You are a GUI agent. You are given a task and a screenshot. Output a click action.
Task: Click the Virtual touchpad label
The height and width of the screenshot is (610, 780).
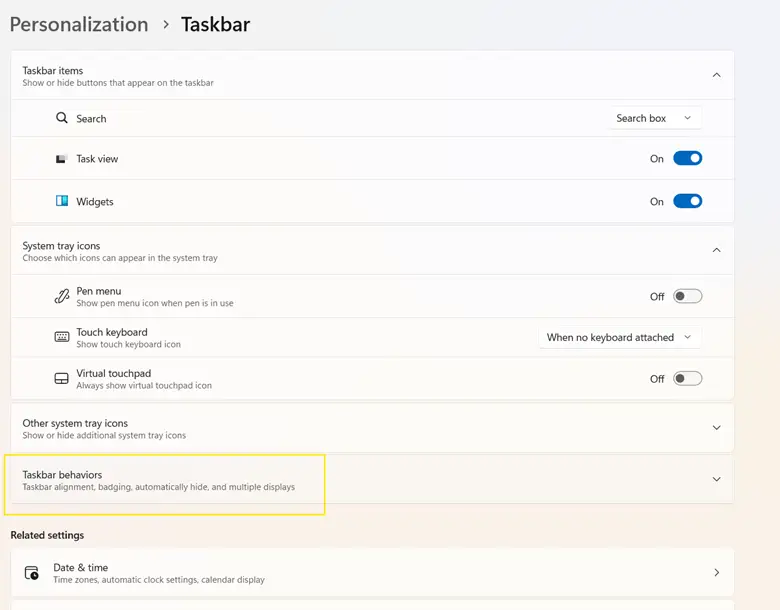click(113, 373)
